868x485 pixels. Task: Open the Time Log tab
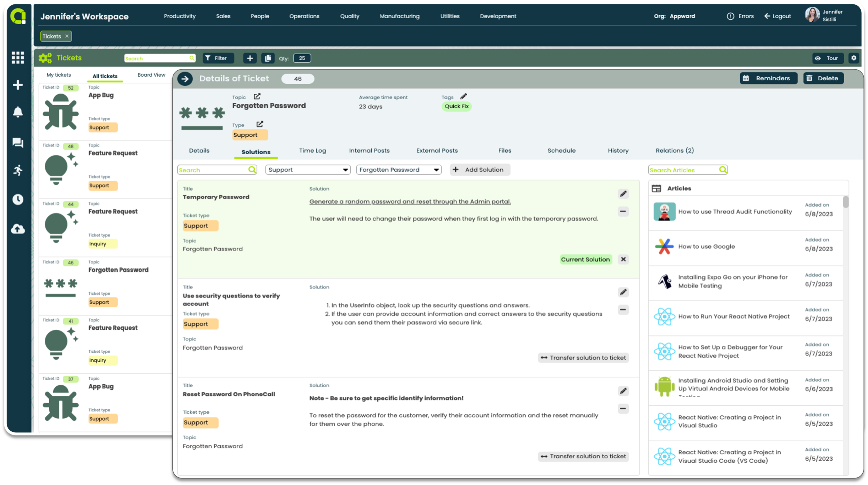[x=312, y=151]
